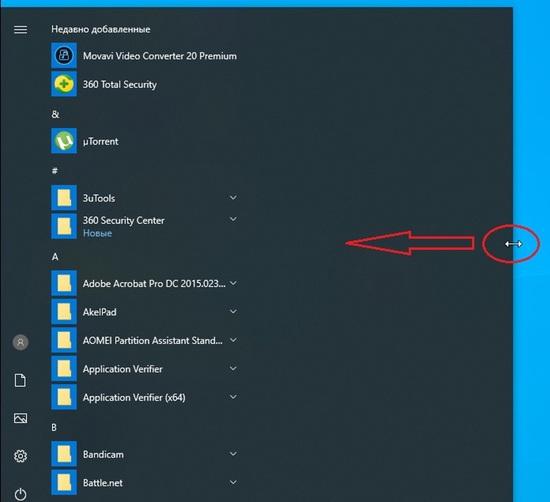The height and width of the screenshot is (502, 550).
Task: Open the hamburger menu at top left
Action: 20,29
